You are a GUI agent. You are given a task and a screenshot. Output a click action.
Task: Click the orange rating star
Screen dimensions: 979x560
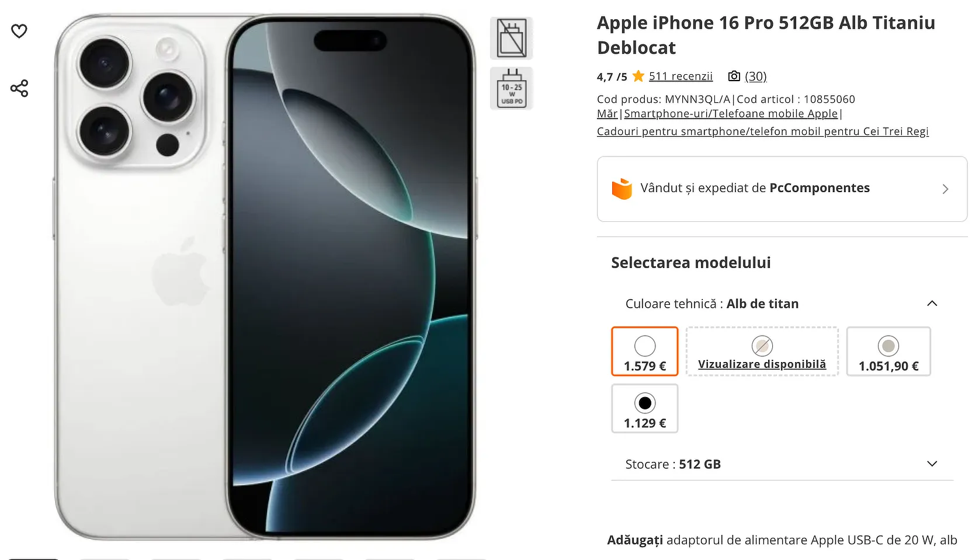pos(638,76)
